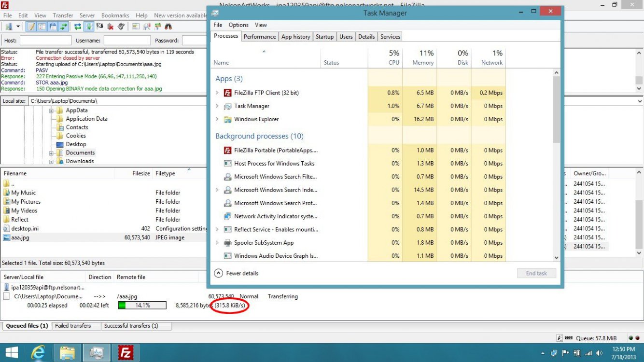
Task: Click the Host input field
Action: [x=45, y=41]
